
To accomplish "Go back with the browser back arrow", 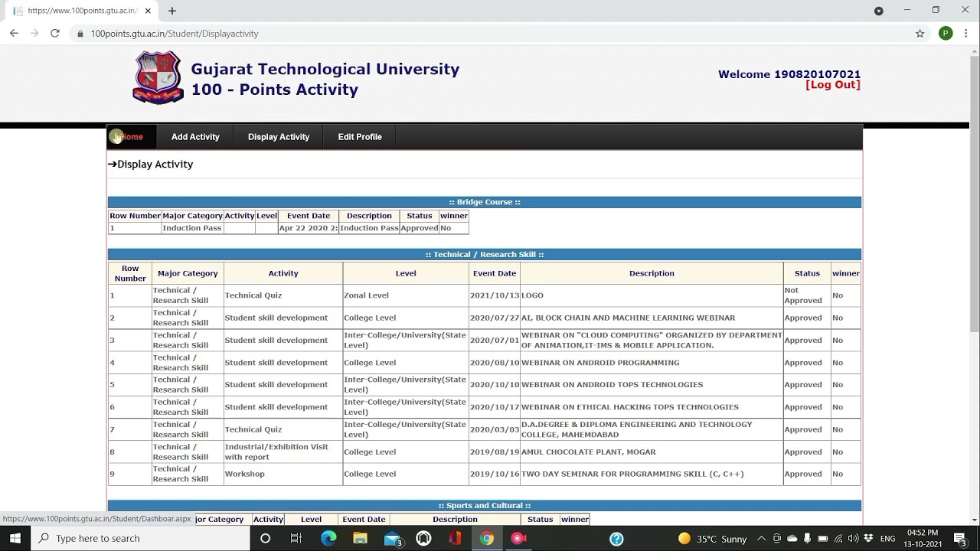I will 14,34.
